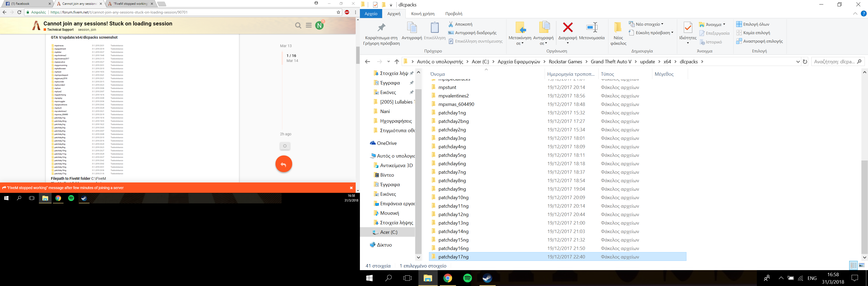Switch Explorer to large icons view using the bottom-right button
Screen dimensions: 868x286
(x=862, y=265)
